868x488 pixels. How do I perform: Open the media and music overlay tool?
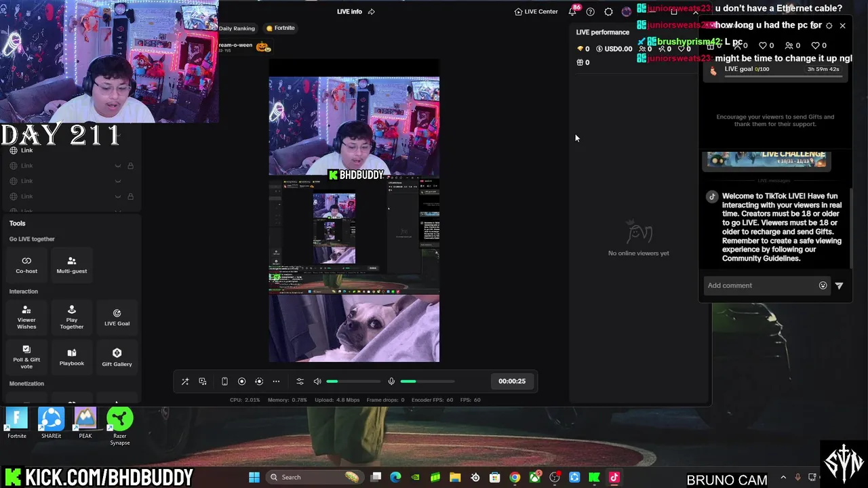click(203, 382)
